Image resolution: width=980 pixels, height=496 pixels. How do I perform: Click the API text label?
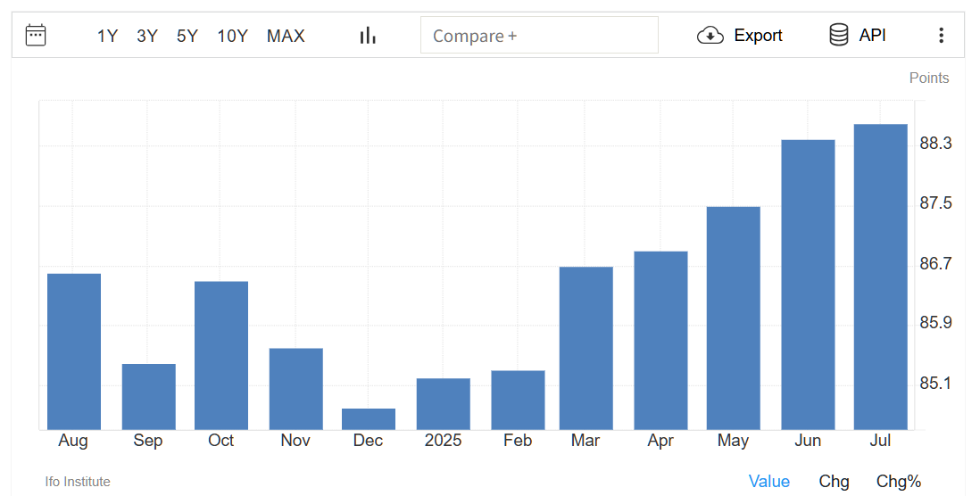pos(873,36)
